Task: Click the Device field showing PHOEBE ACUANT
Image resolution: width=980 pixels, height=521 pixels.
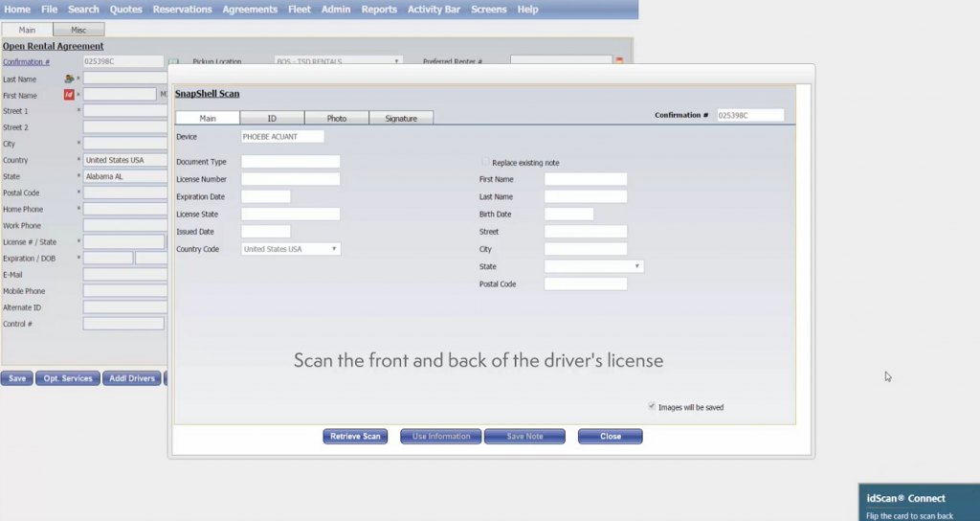Action: tap(282, 136)
